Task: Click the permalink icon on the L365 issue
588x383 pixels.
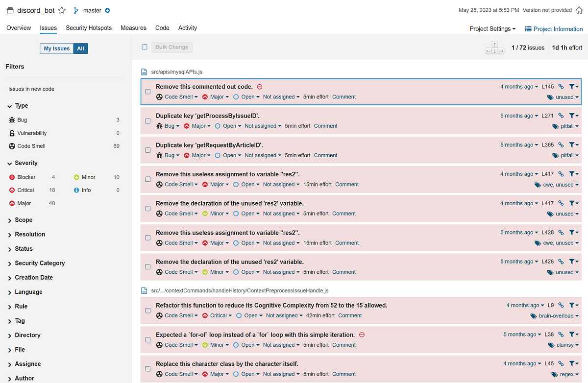Action: (561, 145)
